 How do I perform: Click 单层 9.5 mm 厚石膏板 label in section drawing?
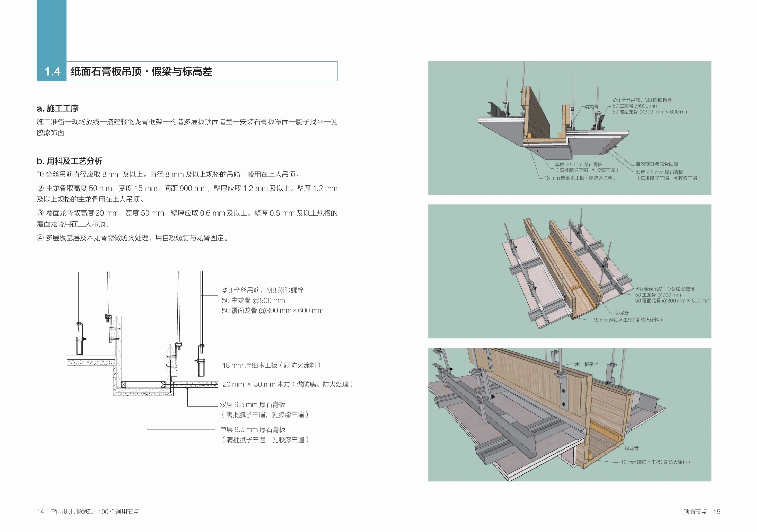pos(253,429)
